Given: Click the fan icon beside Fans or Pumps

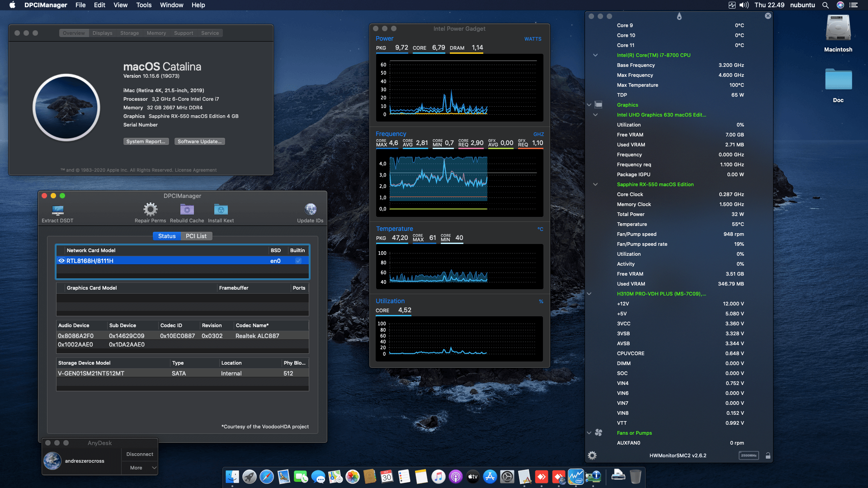Looking at the screenshot, I should point(599,433).
